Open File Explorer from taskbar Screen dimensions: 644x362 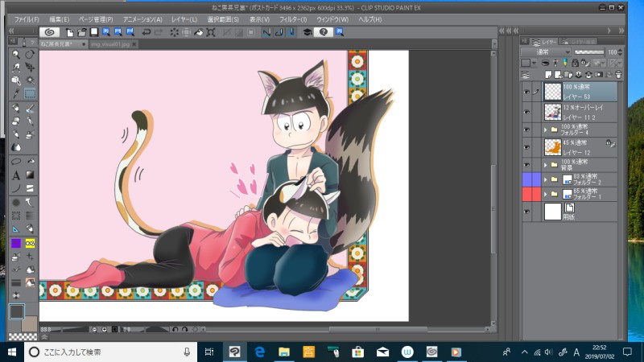(x=284, y=352)
